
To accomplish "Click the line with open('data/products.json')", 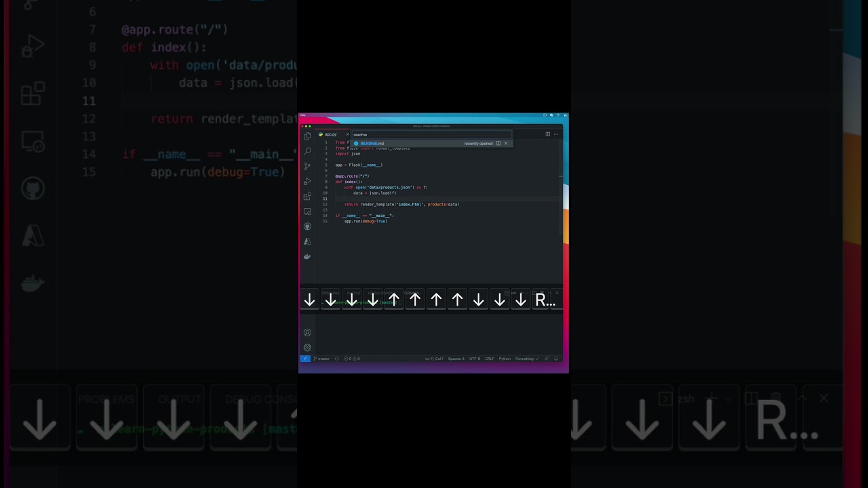I will (386, 187).
